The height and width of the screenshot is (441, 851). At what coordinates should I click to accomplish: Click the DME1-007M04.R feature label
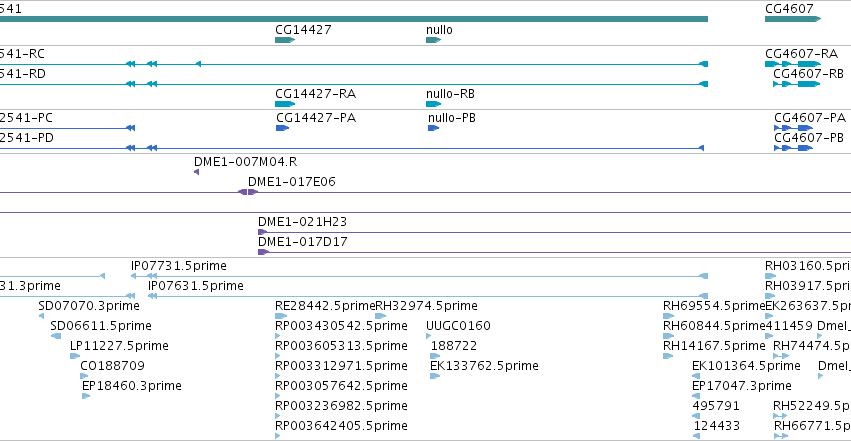[245, 162]
